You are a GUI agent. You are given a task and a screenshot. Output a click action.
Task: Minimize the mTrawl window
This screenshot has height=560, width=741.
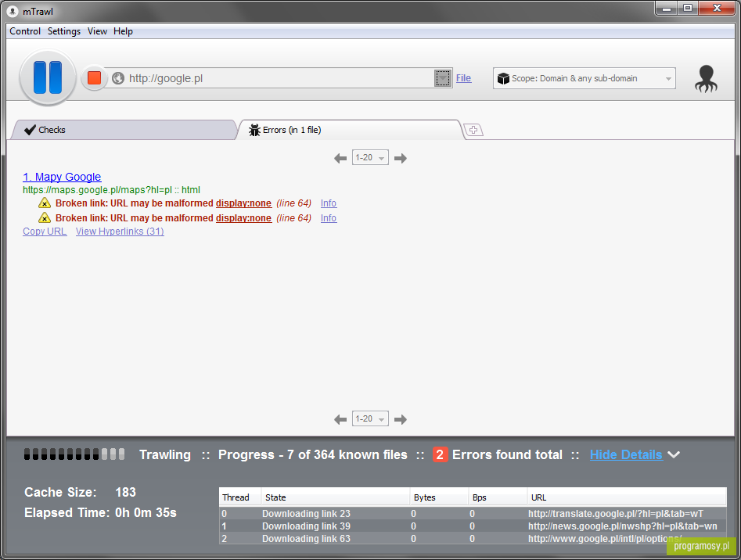[x=667, y=9]
